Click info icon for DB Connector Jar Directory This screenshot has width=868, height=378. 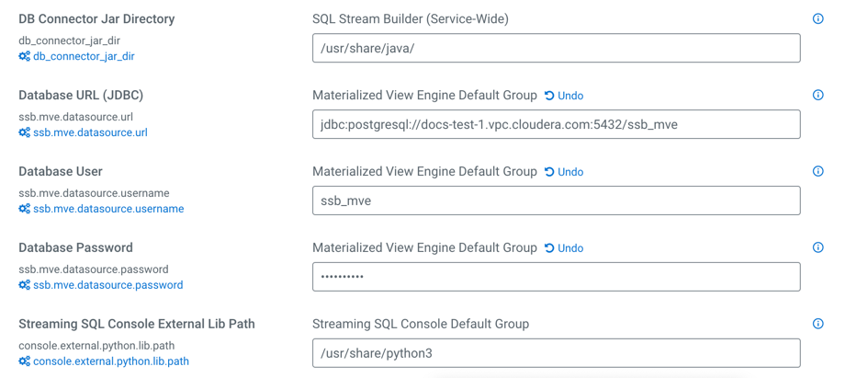coord(817,19)
